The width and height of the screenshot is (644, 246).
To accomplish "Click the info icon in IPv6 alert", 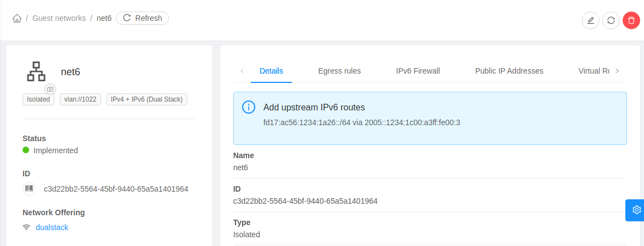I will [x=249, y=107].
